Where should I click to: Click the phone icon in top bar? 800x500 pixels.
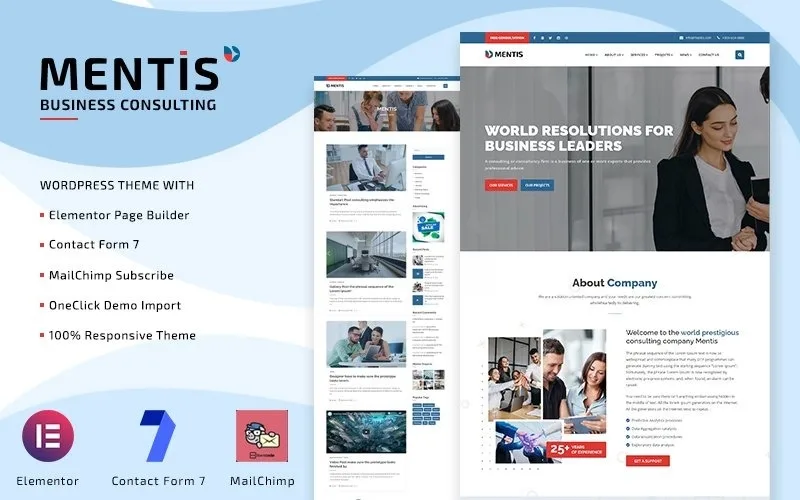coord(718,38)
